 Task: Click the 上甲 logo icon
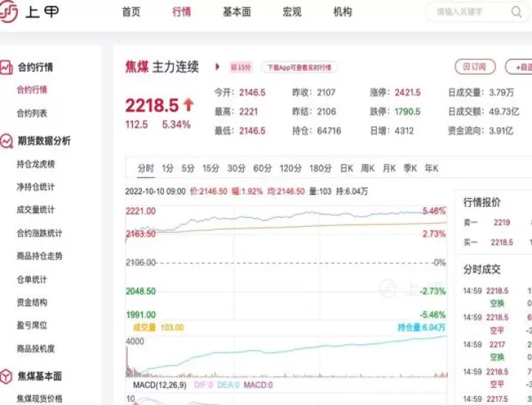[8, 12]
